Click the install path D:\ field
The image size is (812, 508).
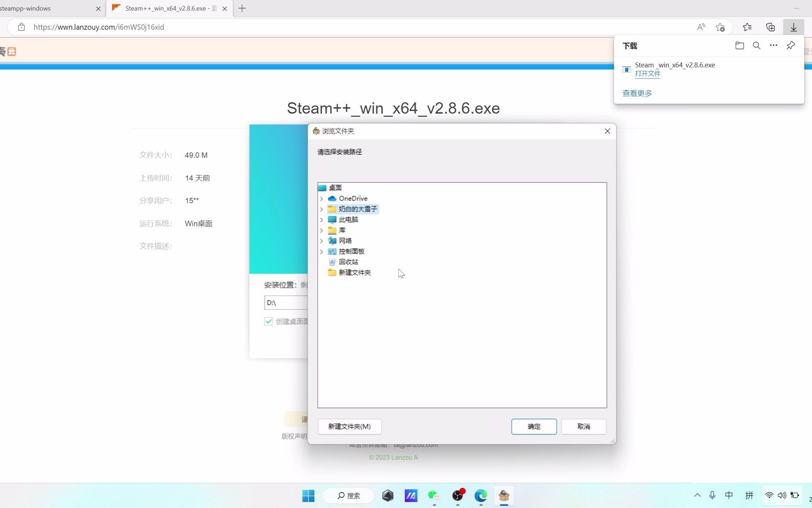(x=285, y=303)
